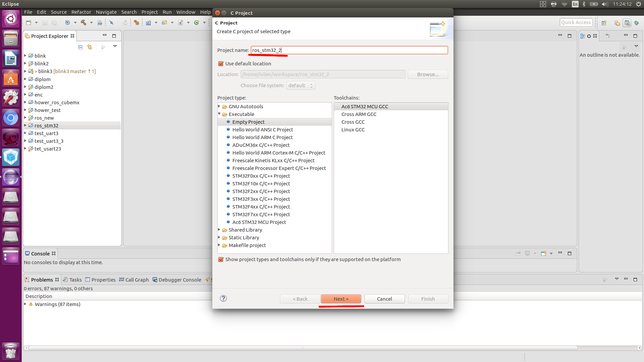Show hidden tabs in Outline panel
This screenshot has width=644, height=362.
(608, 36)
